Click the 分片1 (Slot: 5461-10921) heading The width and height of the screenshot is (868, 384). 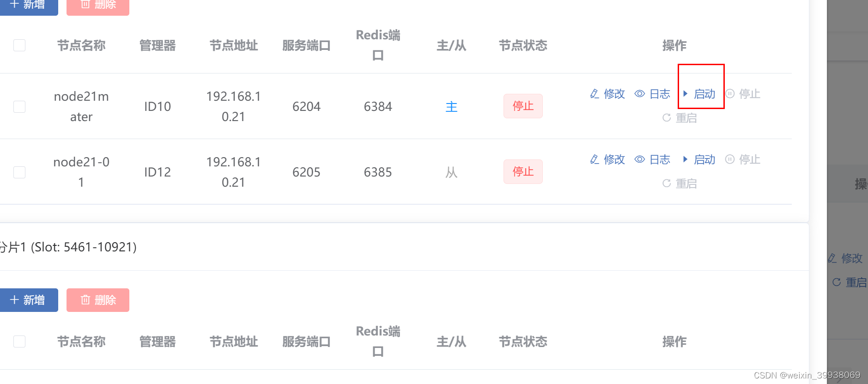coord(68,247)
